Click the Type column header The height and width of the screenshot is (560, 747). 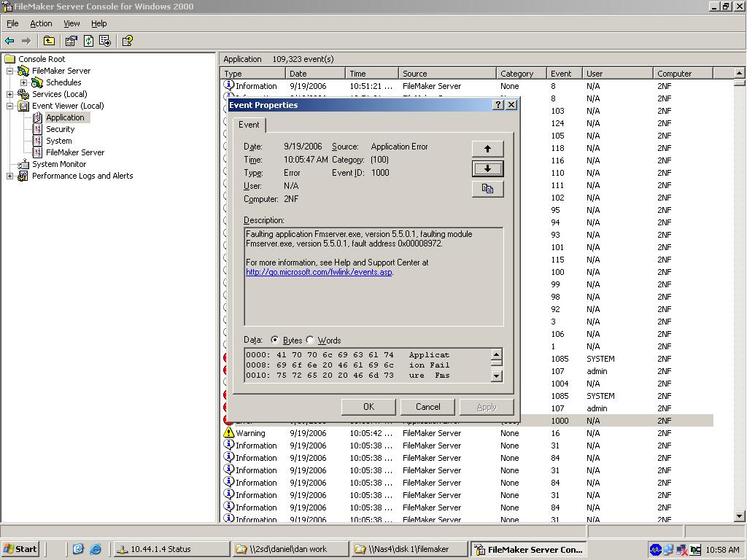point(253,74)
